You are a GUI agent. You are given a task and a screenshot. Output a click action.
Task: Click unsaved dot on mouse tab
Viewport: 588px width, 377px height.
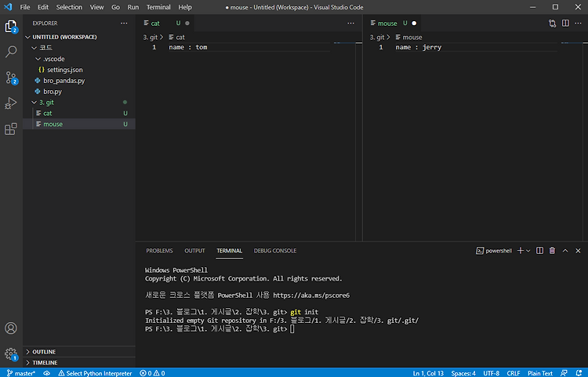414,24
